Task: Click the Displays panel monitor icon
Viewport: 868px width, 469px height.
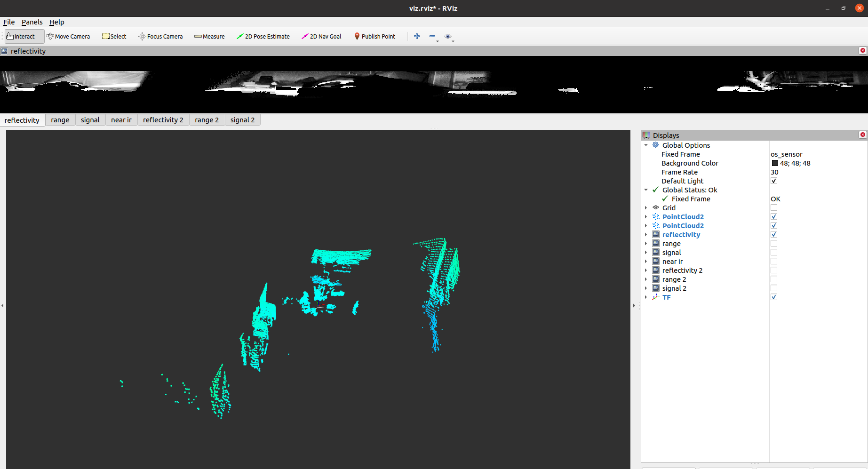Action: click(646, 135)
